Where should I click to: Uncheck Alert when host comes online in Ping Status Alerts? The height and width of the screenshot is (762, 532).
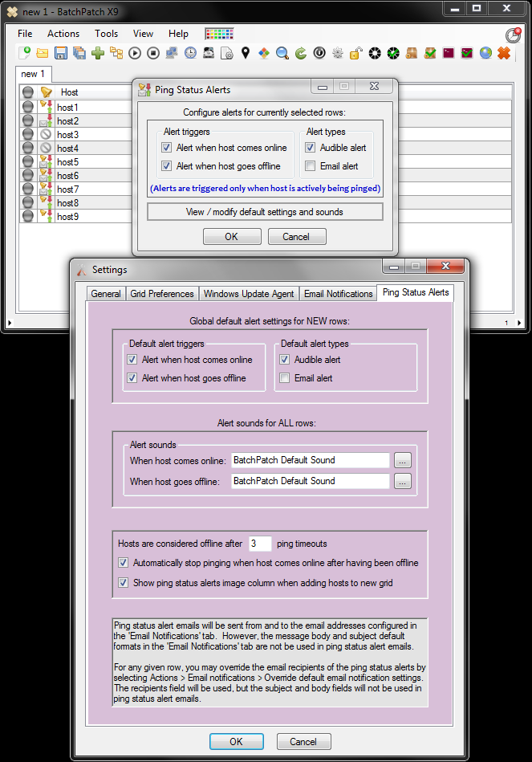167,147
